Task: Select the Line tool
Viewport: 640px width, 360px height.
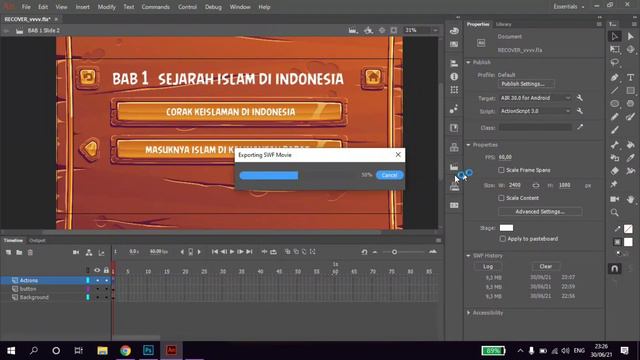Action: 615,90
